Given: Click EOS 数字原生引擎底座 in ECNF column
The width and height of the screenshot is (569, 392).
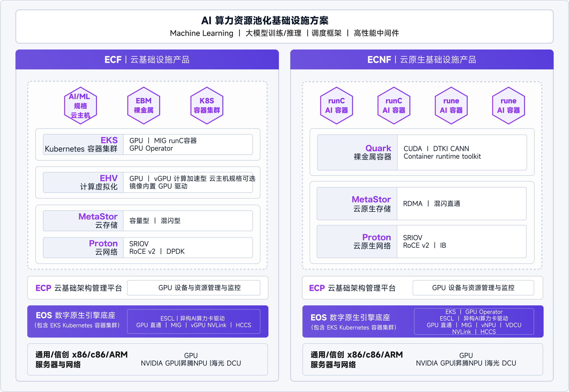Looking at the screenshot, I should click(350, 317).
